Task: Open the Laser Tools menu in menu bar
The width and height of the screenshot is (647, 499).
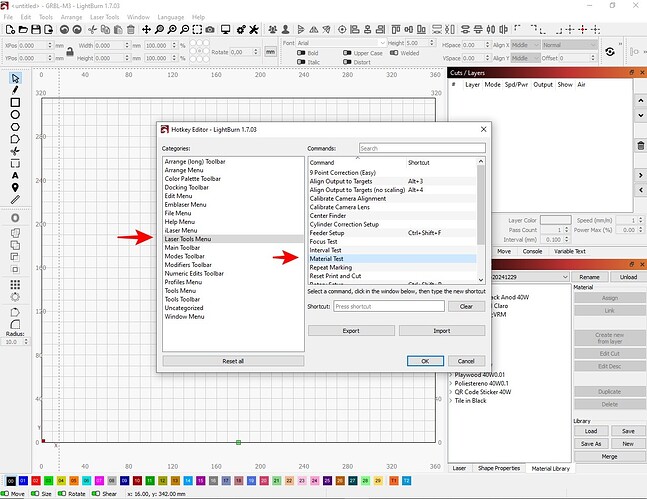Action: [x=104, y=17]
